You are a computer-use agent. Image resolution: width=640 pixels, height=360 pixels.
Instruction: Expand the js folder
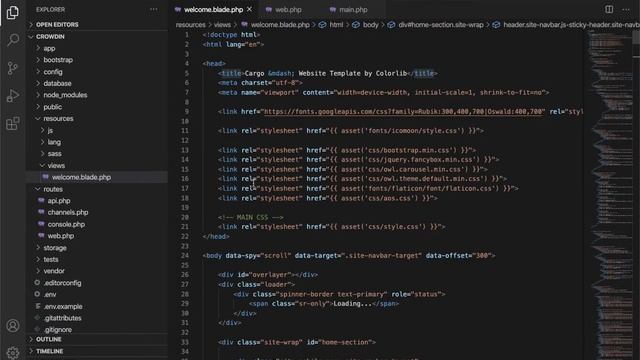pos(50,130)
